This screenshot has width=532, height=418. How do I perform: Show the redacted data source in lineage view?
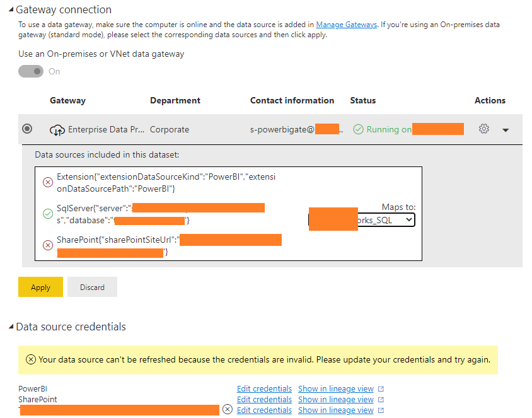click(336, 410)
